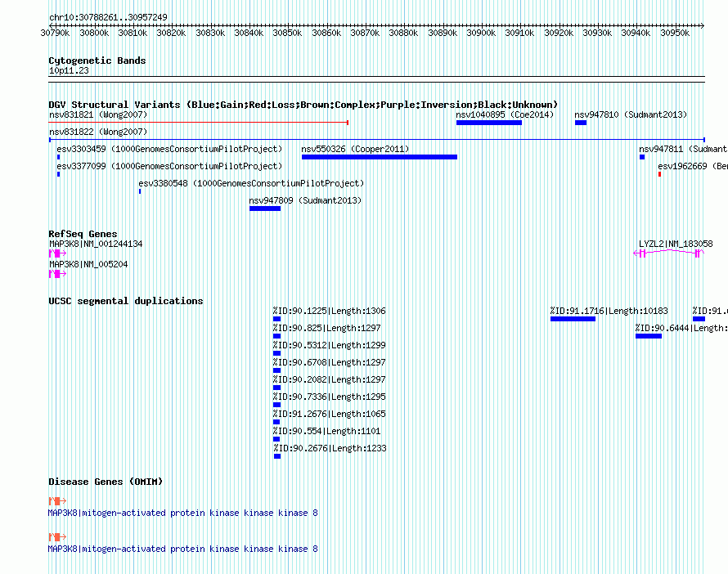Click the duplication bar under %ID:90.1225
The width and height of the screenshot is (728, 574).
point(276,319)
